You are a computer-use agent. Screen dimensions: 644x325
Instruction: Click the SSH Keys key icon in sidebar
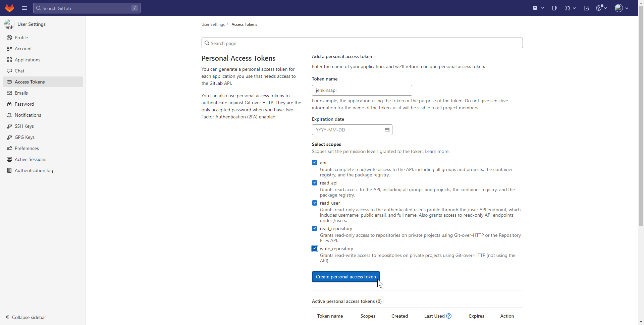[x=9, y=126]
